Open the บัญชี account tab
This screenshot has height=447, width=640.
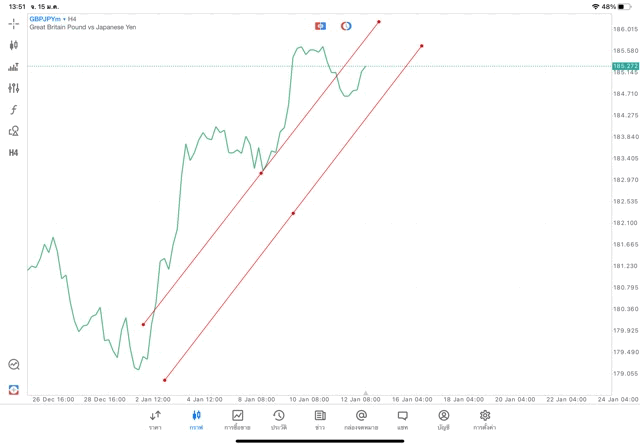point(443,420)
